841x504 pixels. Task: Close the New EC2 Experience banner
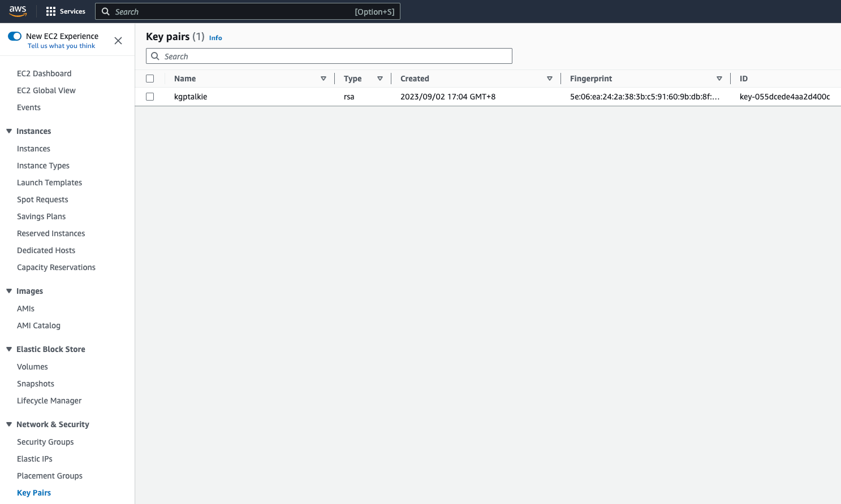point(118,41)
